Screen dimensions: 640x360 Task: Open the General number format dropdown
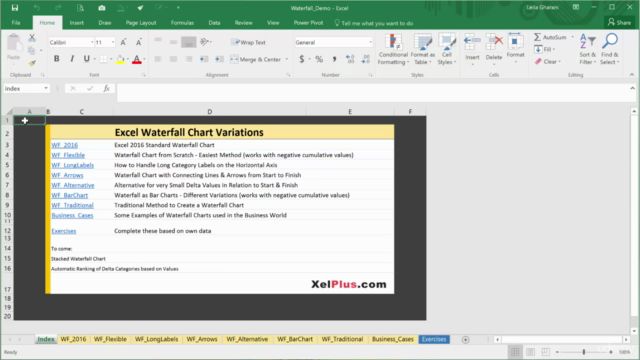(370, 42)
